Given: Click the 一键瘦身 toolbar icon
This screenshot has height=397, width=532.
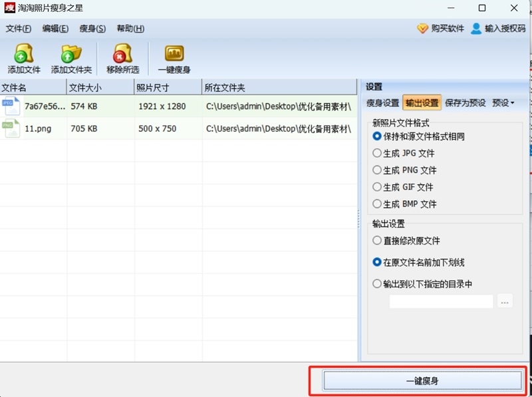Looking at the screenshot, I should (x=174, y=54).
